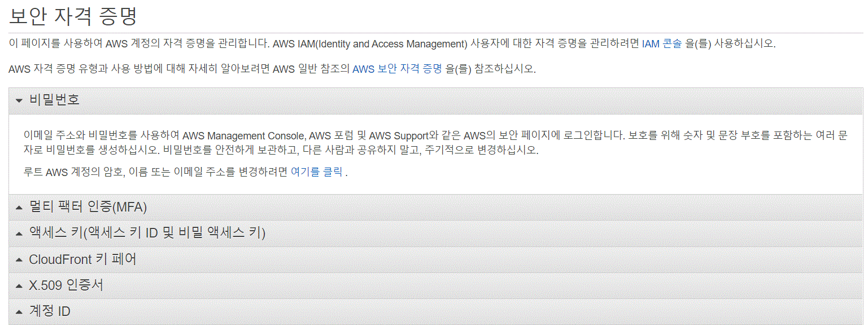The width and height of the screenshot is (868, 325).
Task: Click the 보안 자격 증명 page heading
Action: point(73,16)
